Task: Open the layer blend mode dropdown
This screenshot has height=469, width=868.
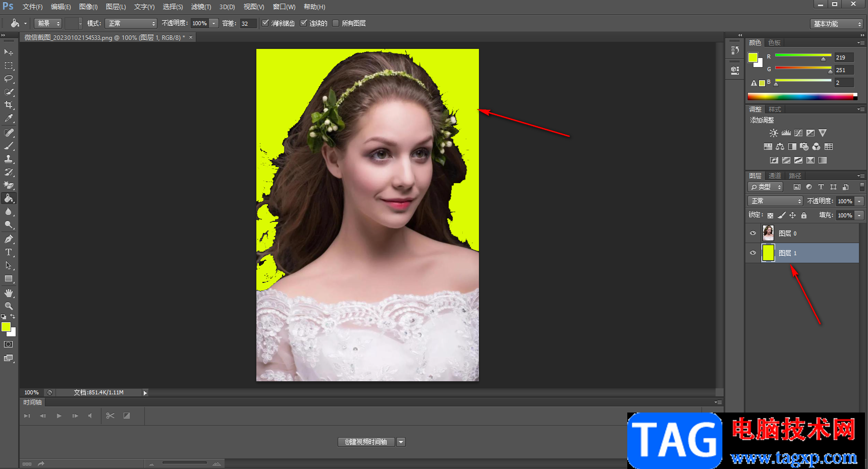Action: 775,201
